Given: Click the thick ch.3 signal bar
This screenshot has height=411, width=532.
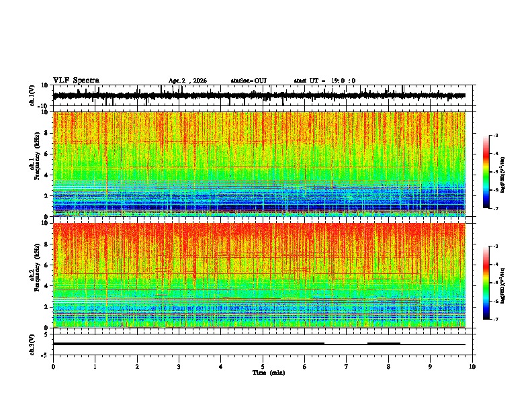Looking at the screenshot, I should pyautogui.click(x=189, y=344).
